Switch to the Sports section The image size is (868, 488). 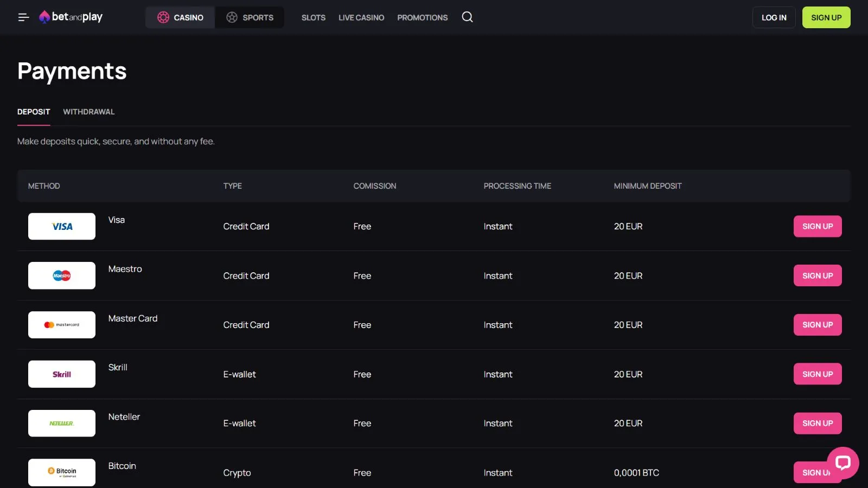pos(250,17)
